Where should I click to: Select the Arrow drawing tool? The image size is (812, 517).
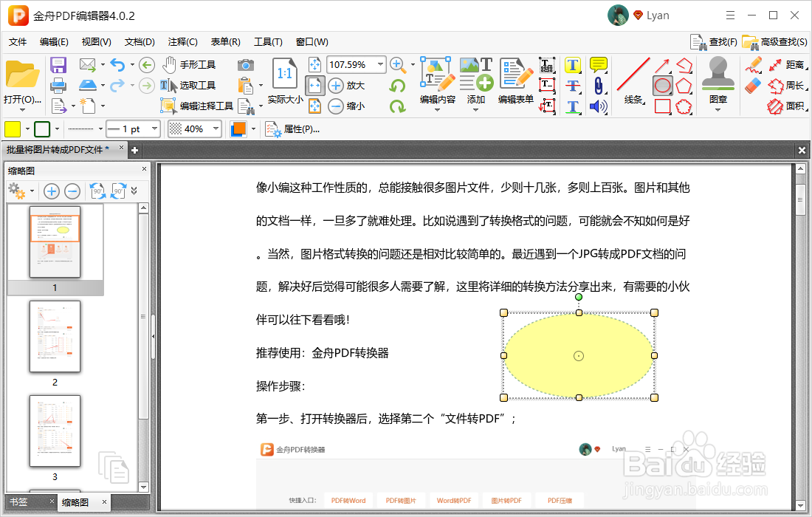coord(662,65)
